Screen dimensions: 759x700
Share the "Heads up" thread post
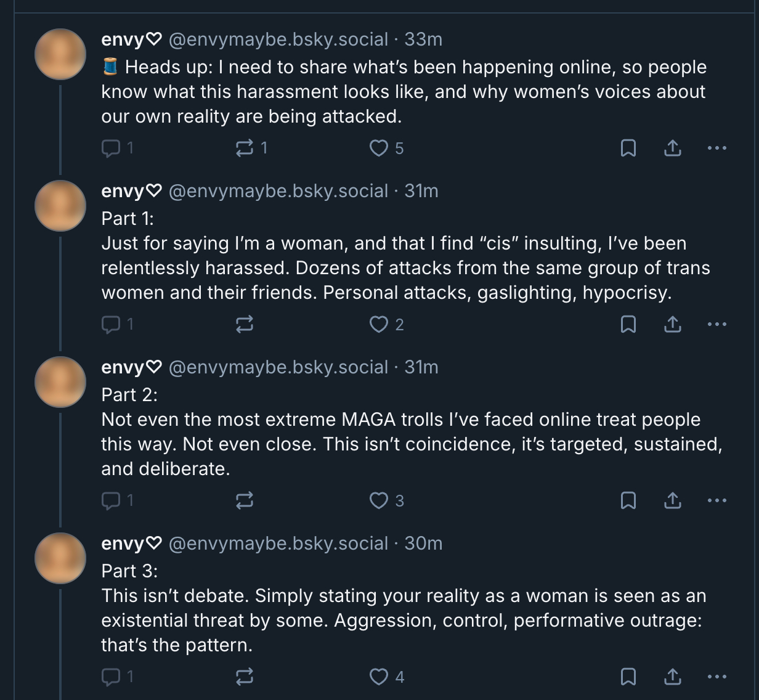(x=672, y=148)
